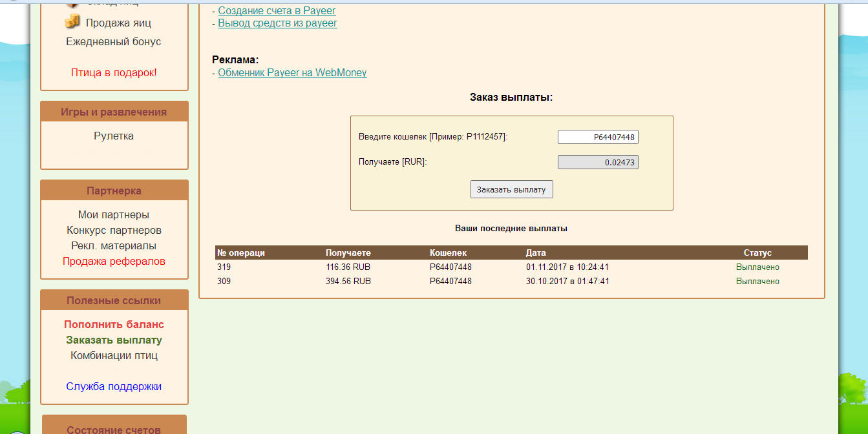The height and width of the screenshot is (434, 868).
Task: Open the Вывод средств из payeer link
Action: click(277, 23)
